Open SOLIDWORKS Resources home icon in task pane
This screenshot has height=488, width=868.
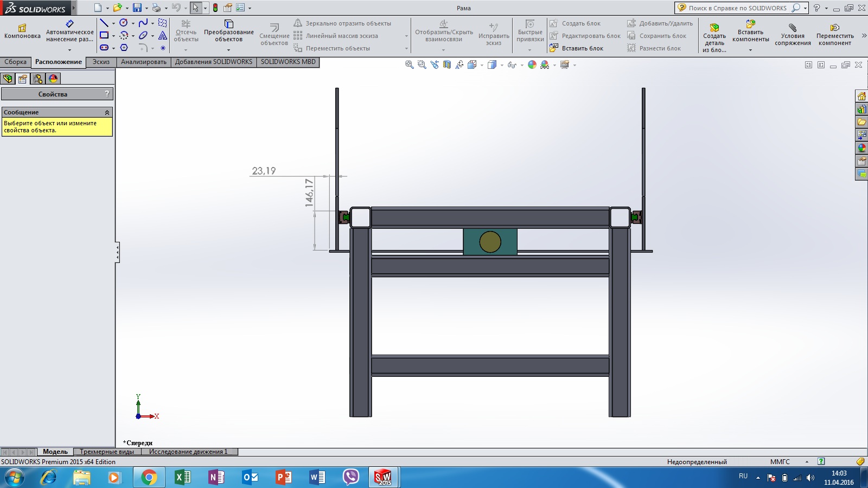[x=861, y=96]
